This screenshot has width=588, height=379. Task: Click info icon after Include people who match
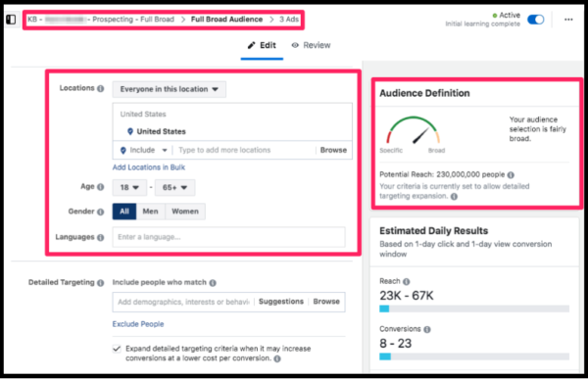coord(213,283)
